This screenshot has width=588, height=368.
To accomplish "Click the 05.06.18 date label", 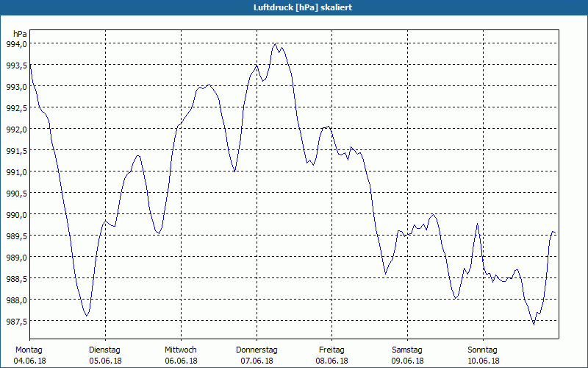I will click(105, 361).
